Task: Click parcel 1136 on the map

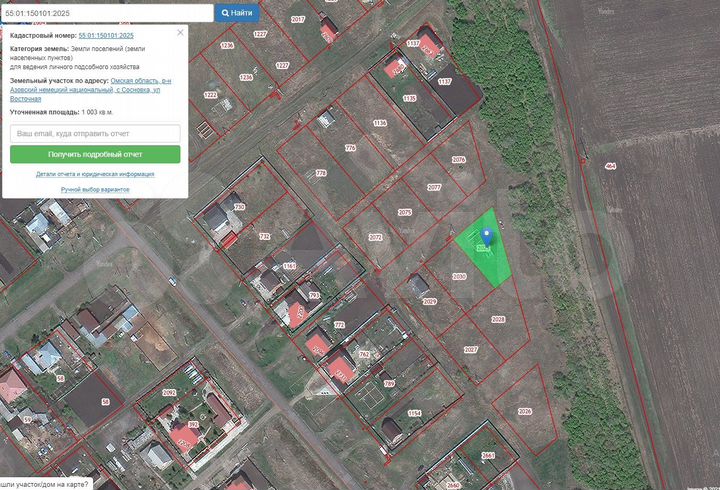Action: click(x=379, y=123)
